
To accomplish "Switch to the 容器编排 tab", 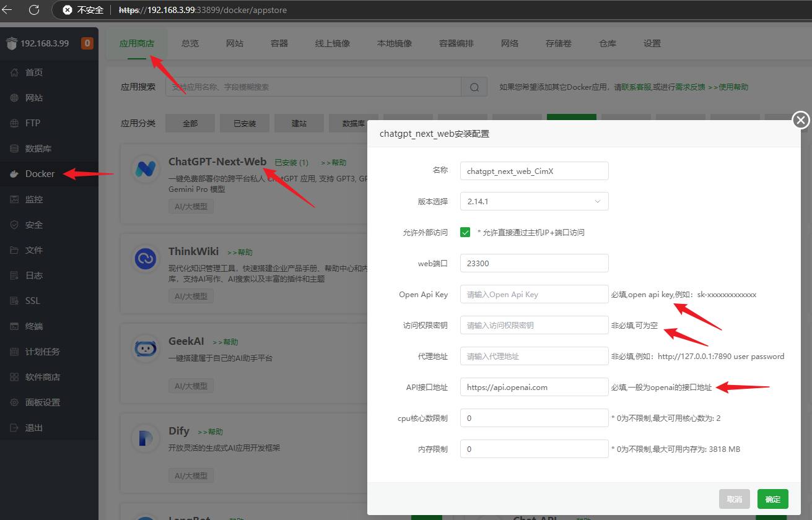I will pos(456,43).
